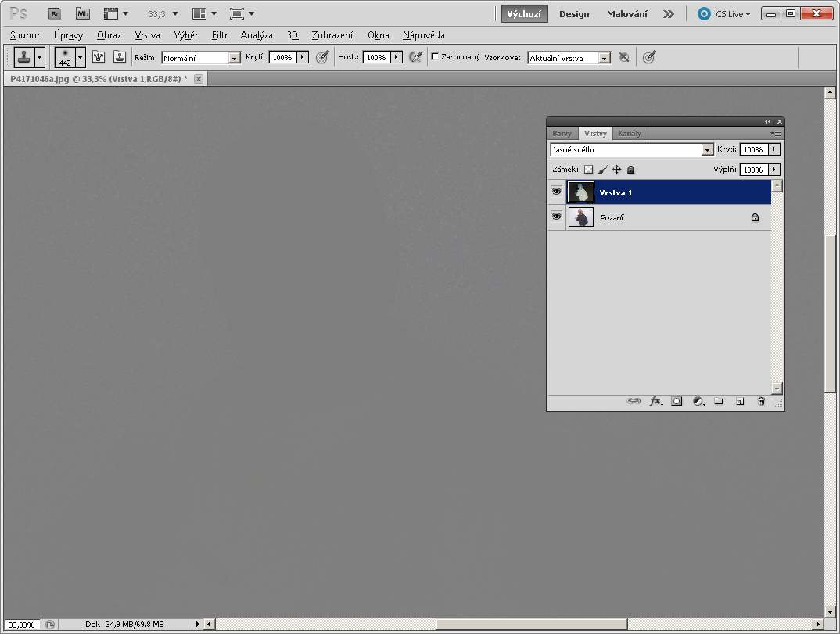Launch Adobe Bridge from the top bar
This screenshot has height=634, width=840.
tap(55, 13)
